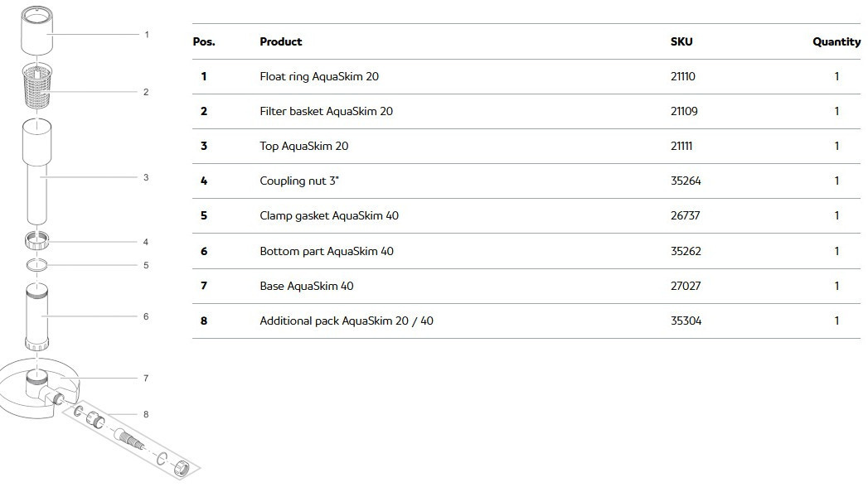This screenshot has width=868, height=492.
Task: Click the SKU column header
Action: coord(681,41)
